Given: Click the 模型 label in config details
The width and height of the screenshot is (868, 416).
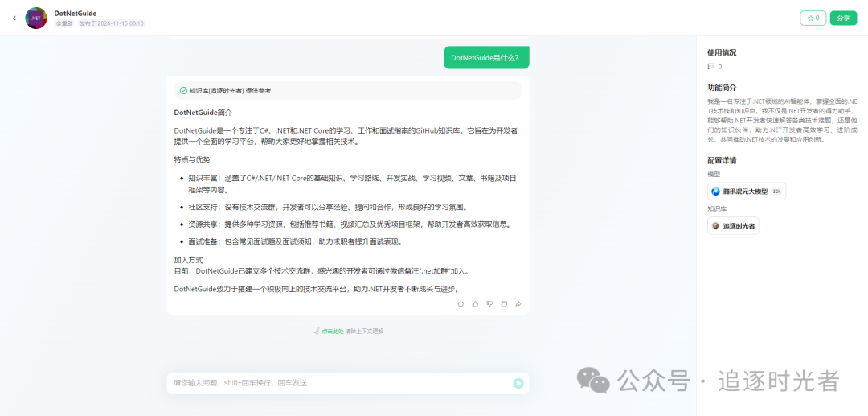Looking at the screenshot, I should [713, 174].
